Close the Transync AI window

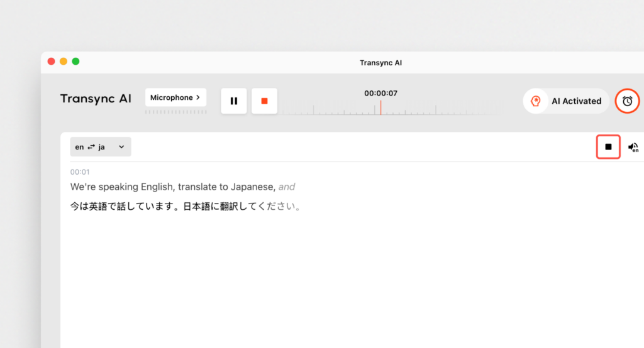coord(51,61)
